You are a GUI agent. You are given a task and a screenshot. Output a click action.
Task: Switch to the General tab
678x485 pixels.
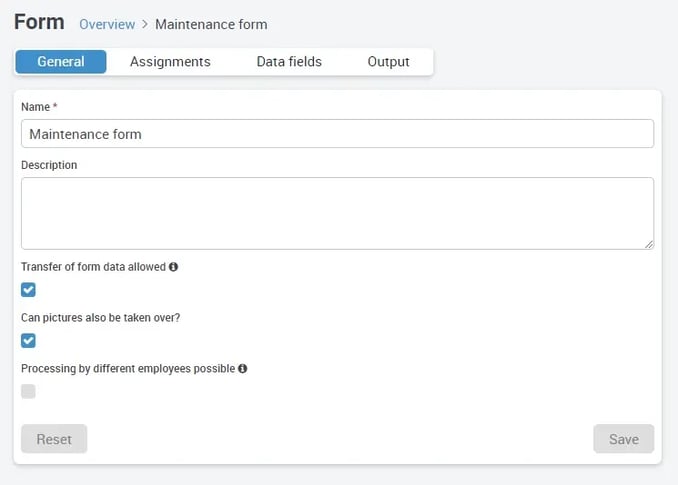click(x=61, y=62)
